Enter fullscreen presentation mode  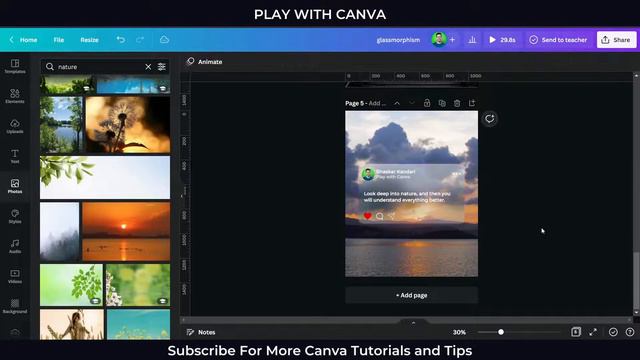(x=593, y=332)
